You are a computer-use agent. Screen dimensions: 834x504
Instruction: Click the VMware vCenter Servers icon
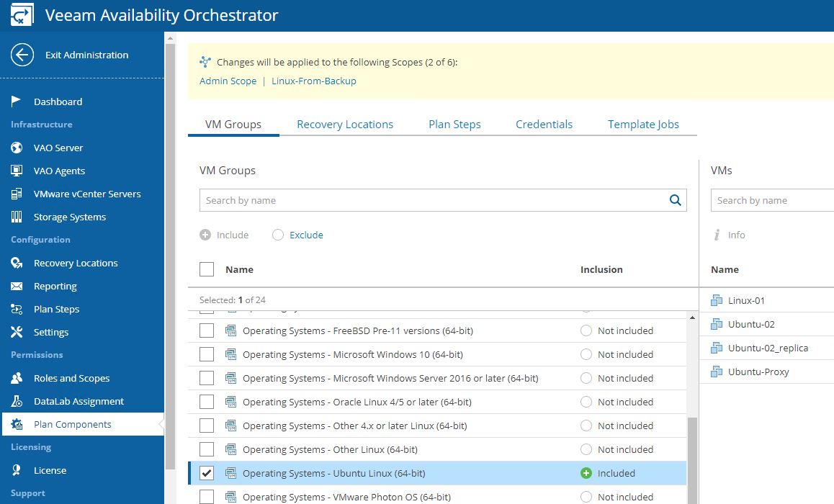click(17, 194)
